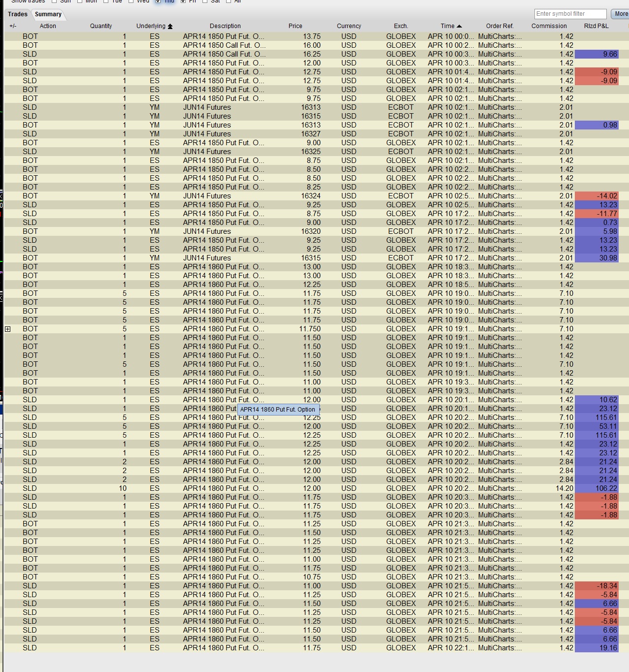Switch to the Summary tab

[x=48, y=14]
